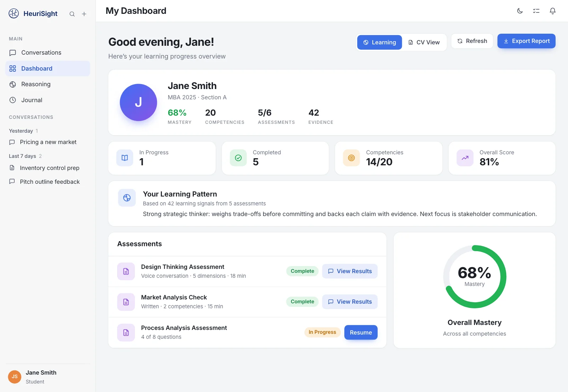Viewport: 568px width, 392px height.
Task: Click Export Report
Action: (526, 41)
